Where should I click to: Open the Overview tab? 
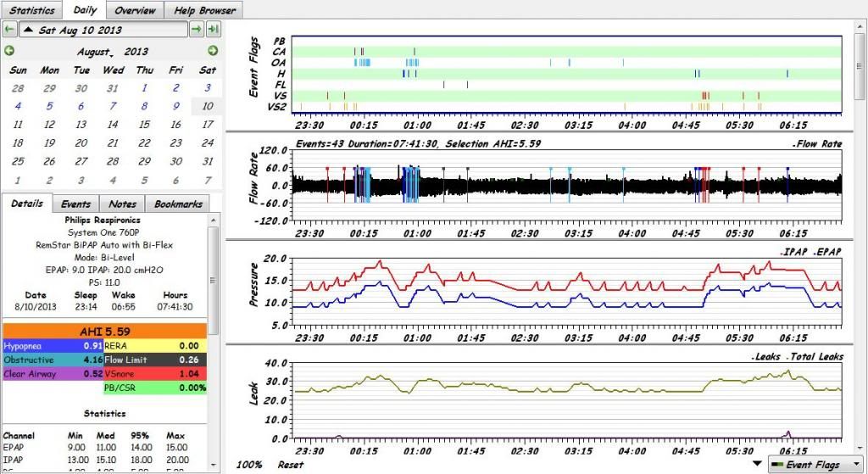pyautogui.click(x=135, y=10)
